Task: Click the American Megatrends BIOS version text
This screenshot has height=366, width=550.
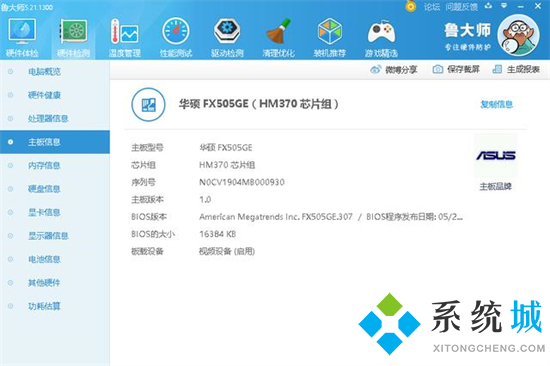Action: tap(331, 217)
